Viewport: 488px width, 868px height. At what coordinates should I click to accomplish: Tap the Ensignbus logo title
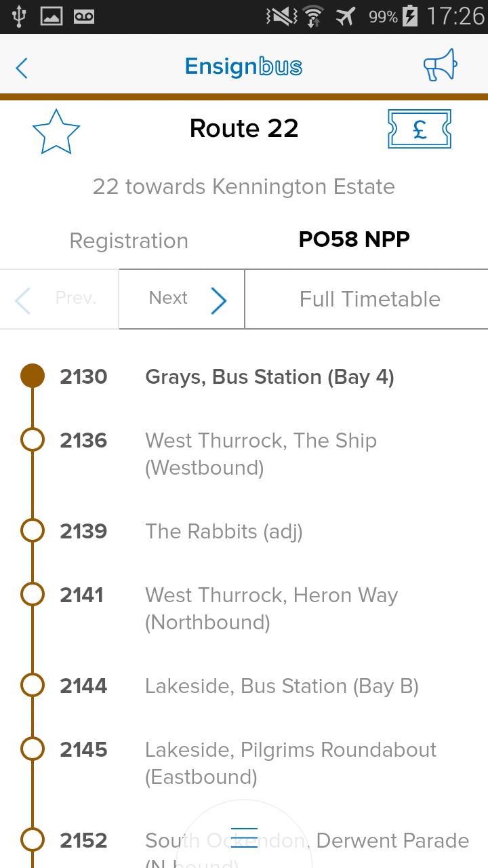pyautogui.click(x=243, y=66)
